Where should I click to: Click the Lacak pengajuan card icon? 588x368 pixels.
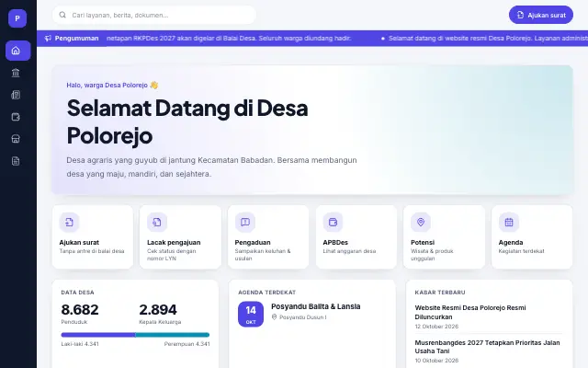[157, 223]
